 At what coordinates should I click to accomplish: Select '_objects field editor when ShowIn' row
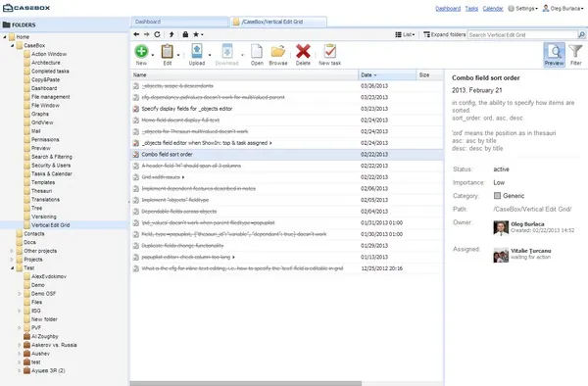tap(287, 143)
